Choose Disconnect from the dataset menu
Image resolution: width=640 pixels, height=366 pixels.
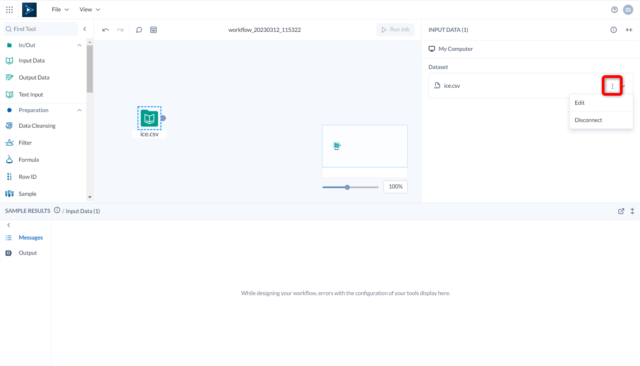pyautogui.click(x=601, y=120)
